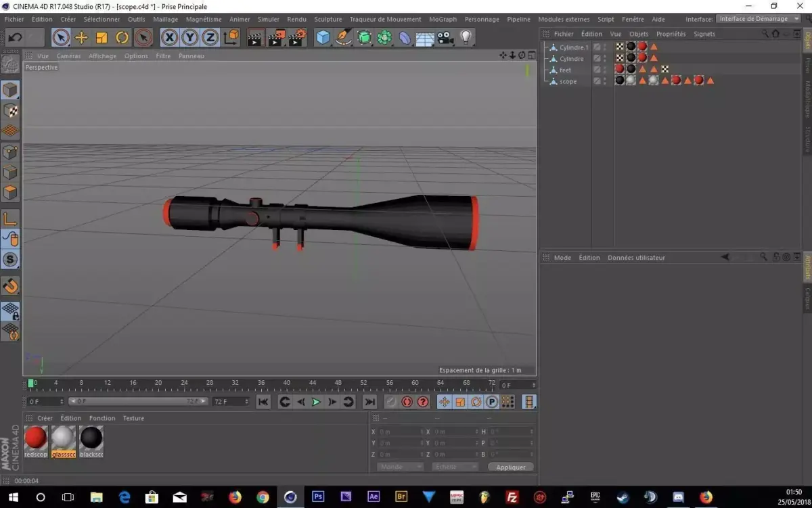Click Make Editable icon in left toolbar
This screenshot has width=812, height=508.
[10, 65]
